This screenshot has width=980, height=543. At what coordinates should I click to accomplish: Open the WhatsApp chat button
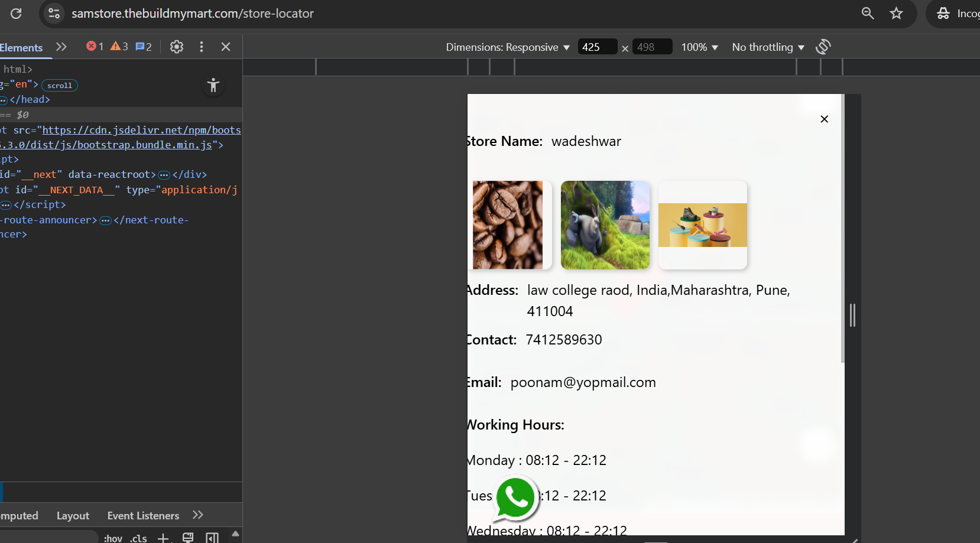click(x=516, y=499)
